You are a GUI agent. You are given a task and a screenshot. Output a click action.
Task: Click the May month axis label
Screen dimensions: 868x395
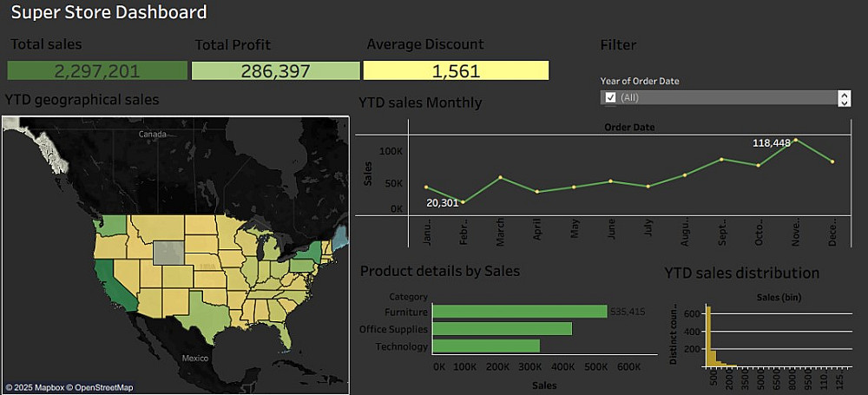(x=575, y=227)
